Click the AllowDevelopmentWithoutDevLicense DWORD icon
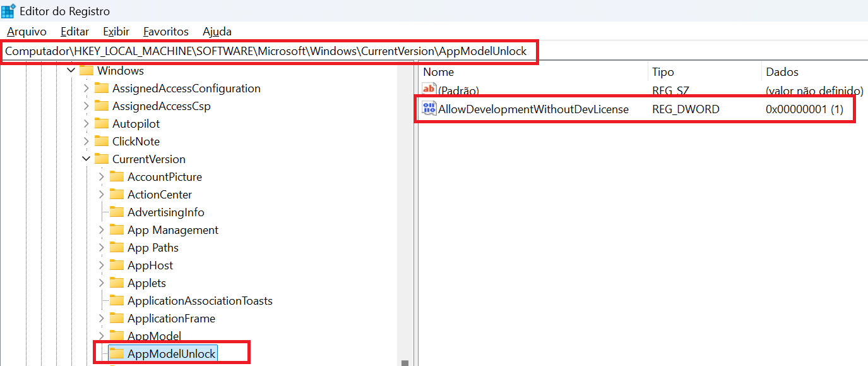868x366 pixels. [429, 109]
